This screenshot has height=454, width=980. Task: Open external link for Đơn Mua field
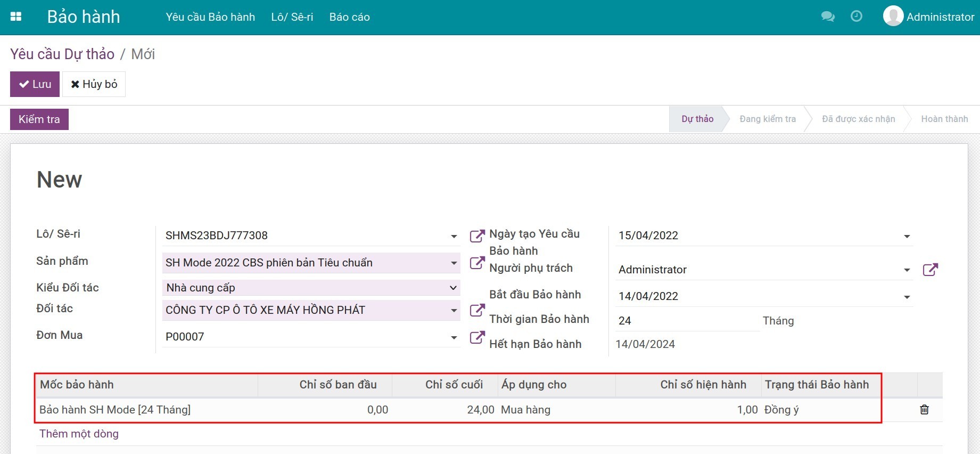point(477,337)
